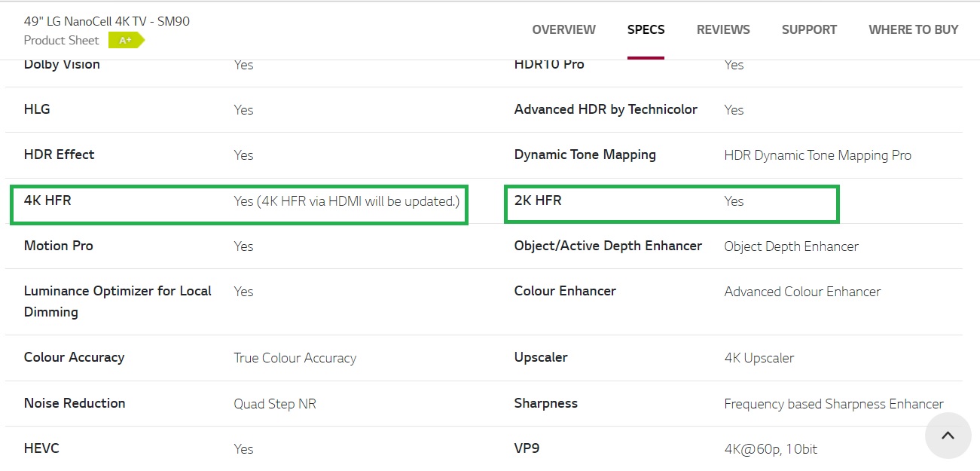
Task: Open the Overview tab
Action: click(563, 30)
